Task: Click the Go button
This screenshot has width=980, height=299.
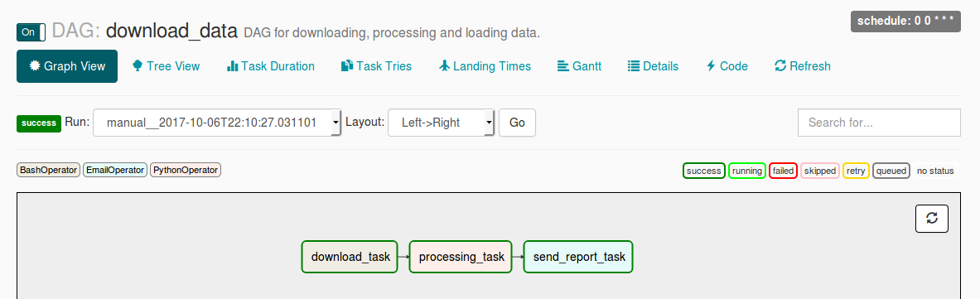Action: 517,123
